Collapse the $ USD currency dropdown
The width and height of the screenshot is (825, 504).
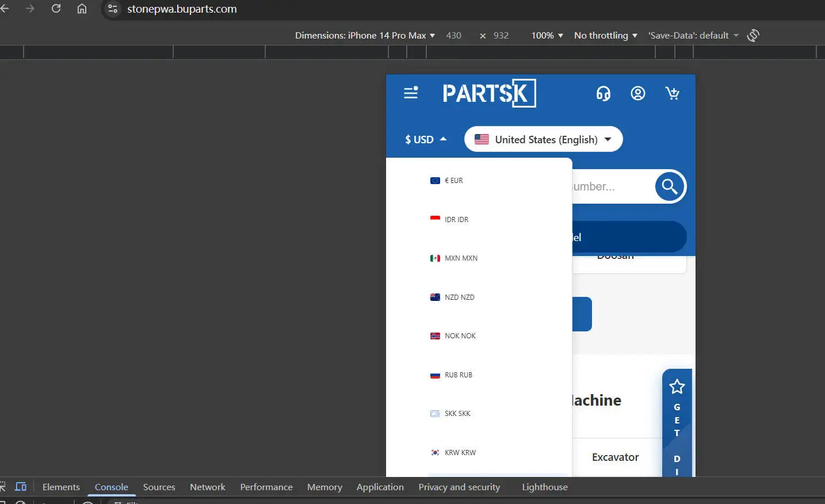[x=426, y=139]
